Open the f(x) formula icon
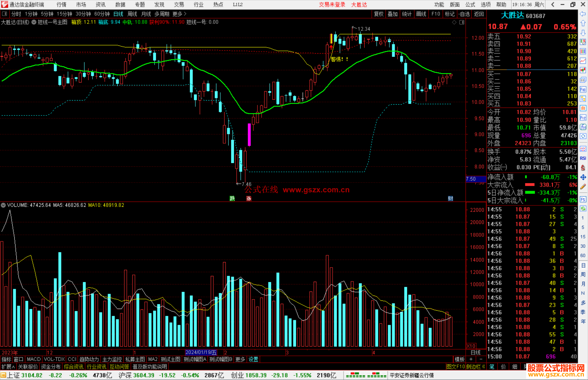The width and height of the screenshot is (588, 380). (583, 127)
